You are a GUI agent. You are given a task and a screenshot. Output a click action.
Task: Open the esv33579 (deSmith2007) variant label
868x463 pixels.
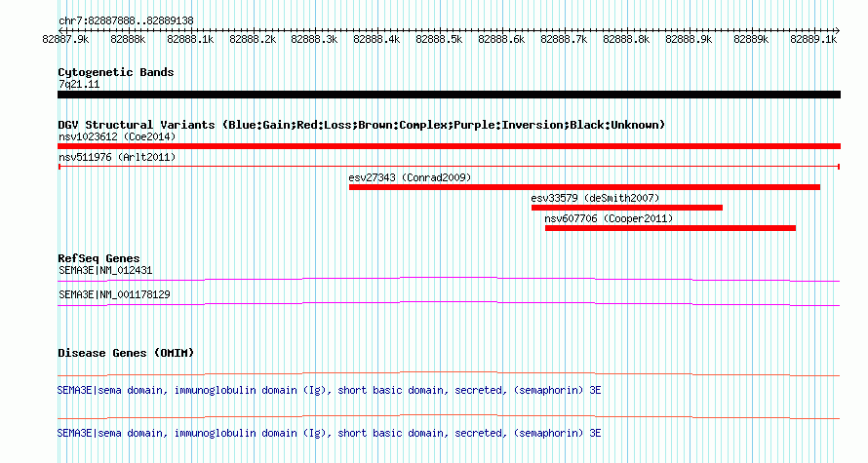pos(596,198)
